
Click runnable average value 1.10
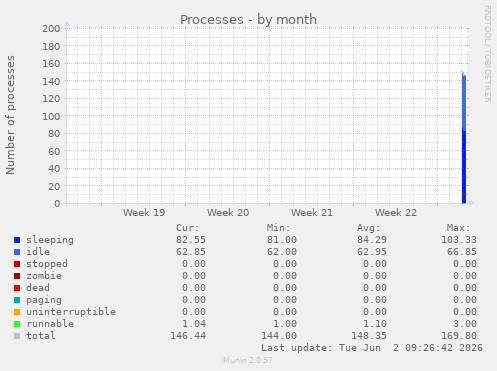(375, 324)
